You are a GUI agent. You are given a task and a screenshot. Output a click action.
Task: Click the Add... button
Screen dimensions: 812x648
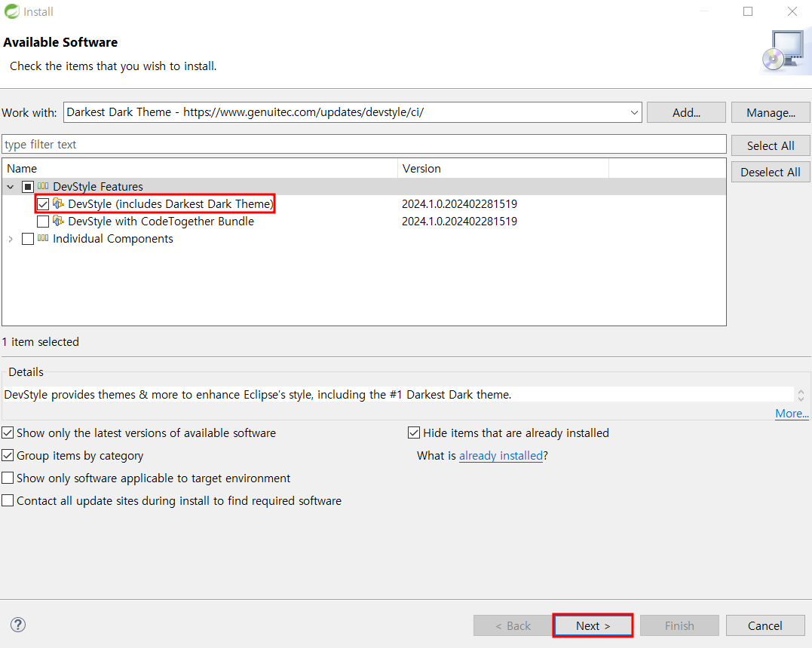pos(686,112)
